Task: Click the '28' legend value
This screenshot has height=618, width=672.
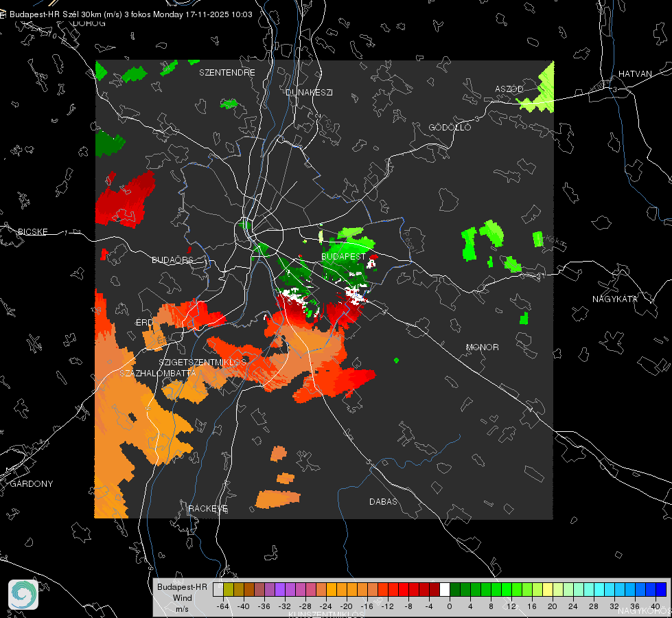Action: tap(594, 606)
